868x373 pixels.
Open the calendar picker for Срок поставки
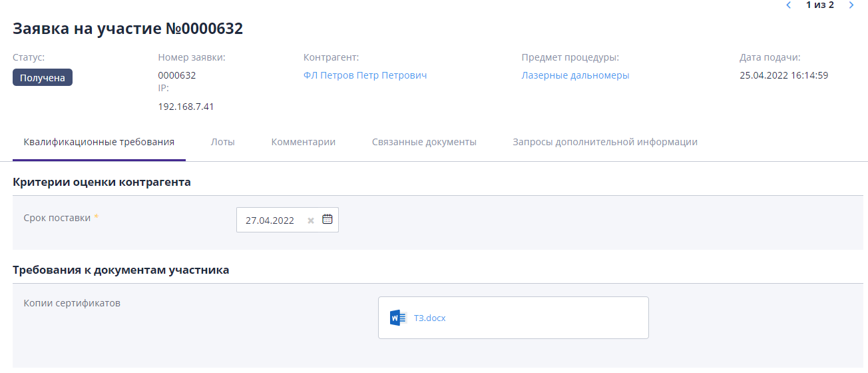pyautogui.click(x=327, y=219)
